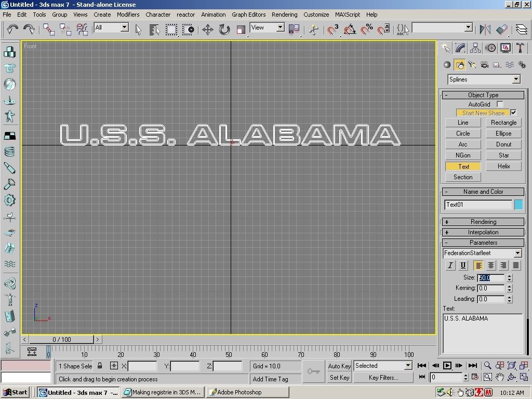Open the Select by Name list icon
The width and height of the screenshot is (532, 399).
click(x=154, y=30)
